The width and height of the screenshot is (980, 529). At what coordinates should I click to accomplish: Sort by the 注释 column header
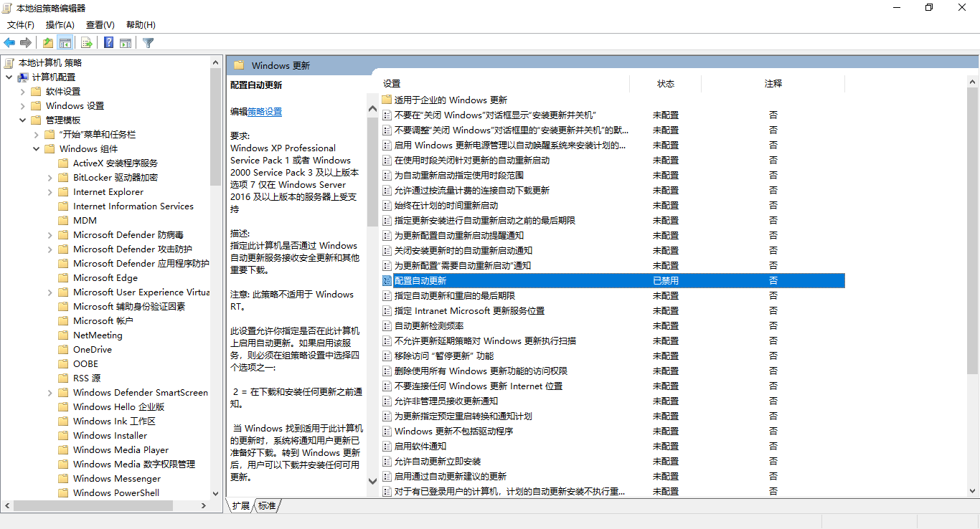click(x=773, y=84)
